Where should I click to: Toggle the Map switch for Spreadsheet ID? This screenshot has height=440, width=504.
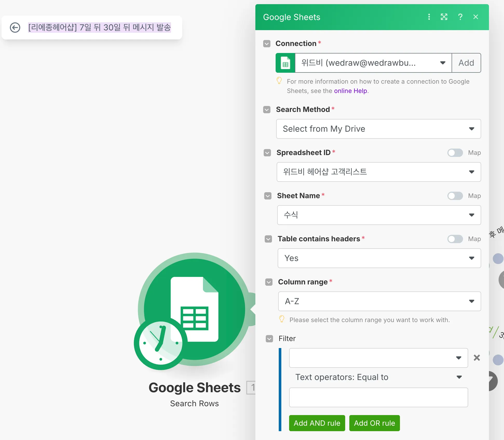[455, 153]
